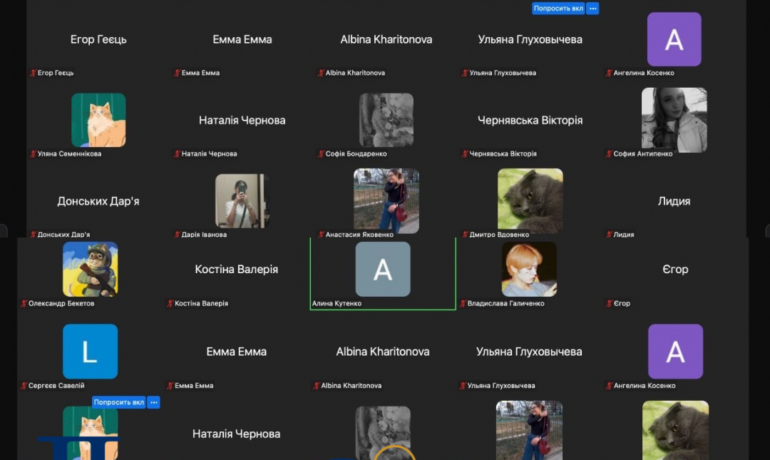Click София Антипенко's black-and-white profile photo
Screen dimensions: 770x460
tap(674, 120)
